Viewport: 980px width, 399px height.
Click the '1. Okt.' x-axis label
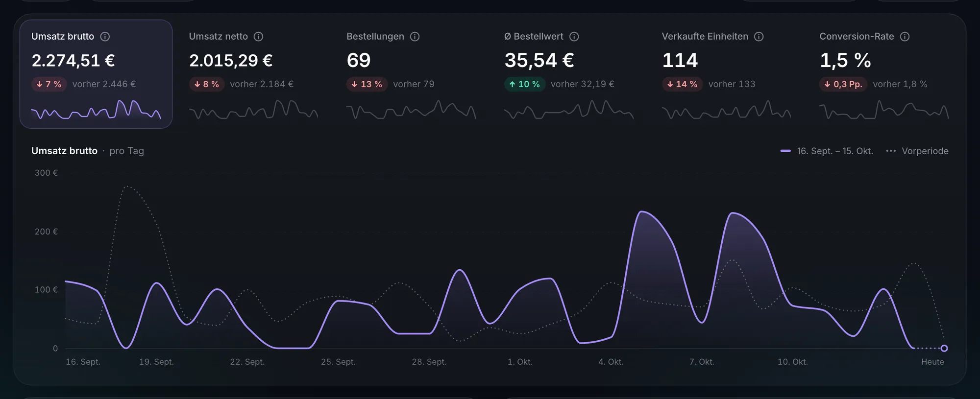point(520,362)
